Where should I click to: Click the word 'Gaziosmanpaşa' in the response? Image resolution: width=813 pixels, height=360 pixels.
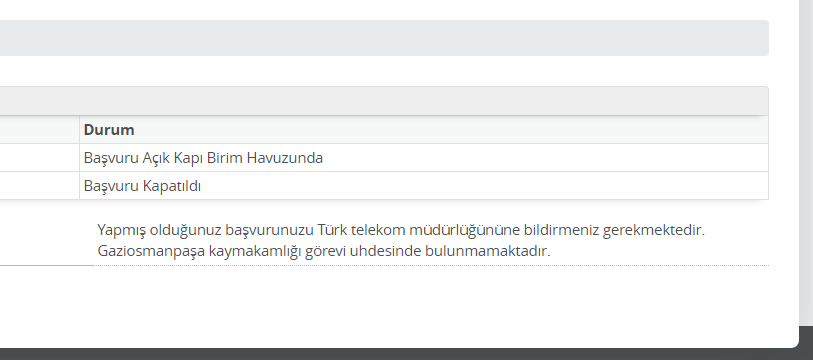tap(151, 251)
